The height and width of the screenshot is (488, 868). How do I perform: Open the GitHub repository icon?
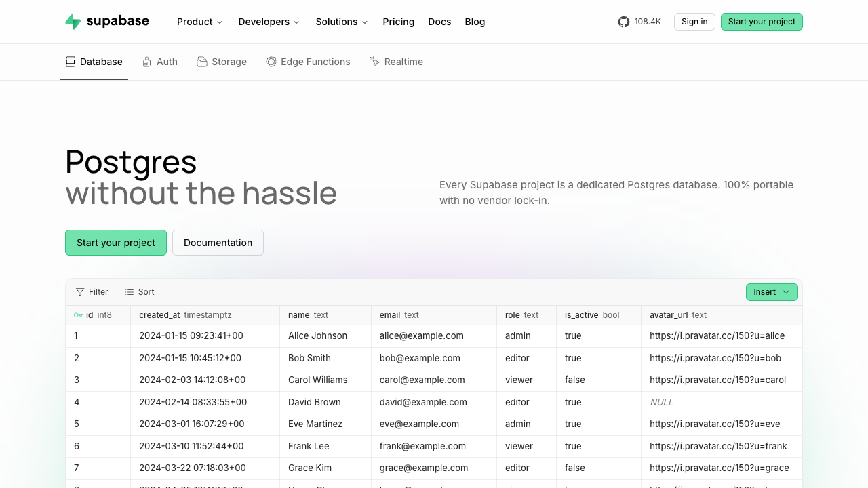tap(624, 22)
